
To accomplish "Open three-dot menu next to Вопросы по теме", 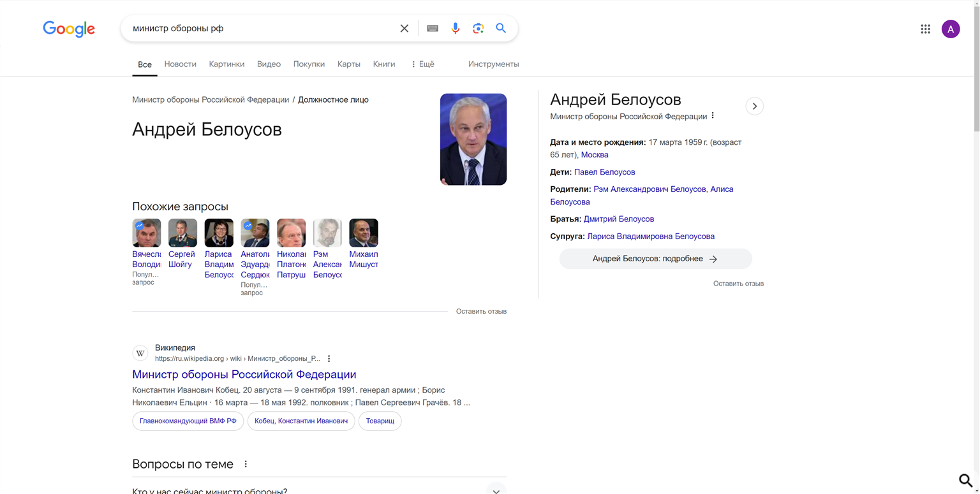I will 246,464.
